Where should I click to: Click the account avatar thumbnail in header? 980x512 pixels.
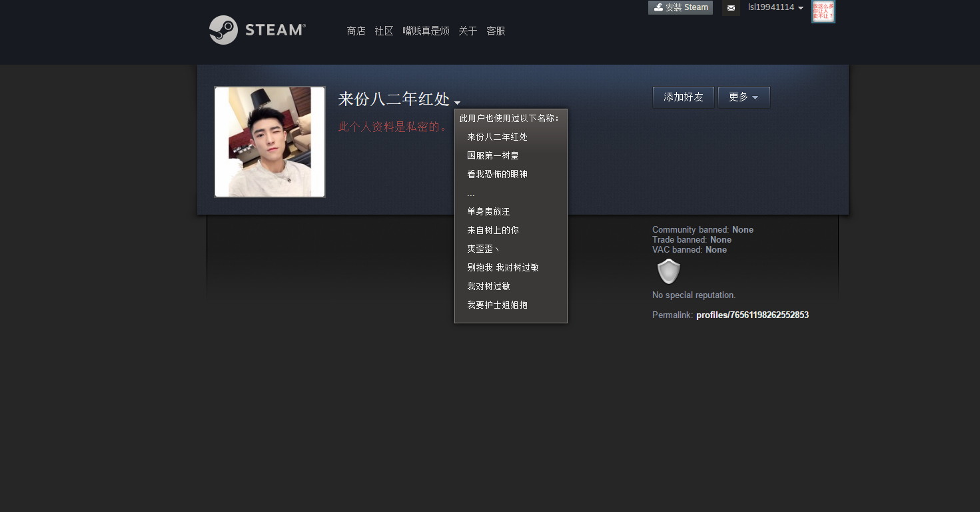(823, 11)
